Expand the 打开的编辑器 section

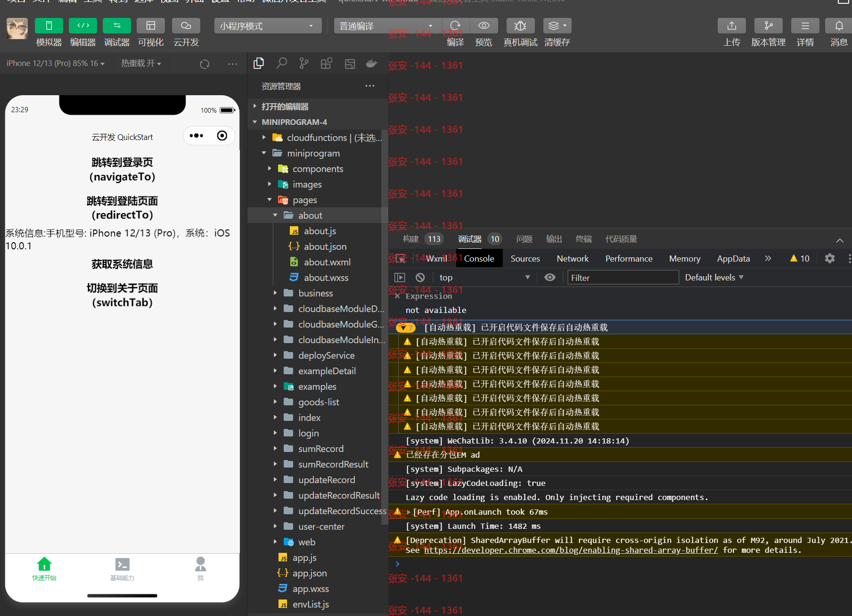pos(318,107)
